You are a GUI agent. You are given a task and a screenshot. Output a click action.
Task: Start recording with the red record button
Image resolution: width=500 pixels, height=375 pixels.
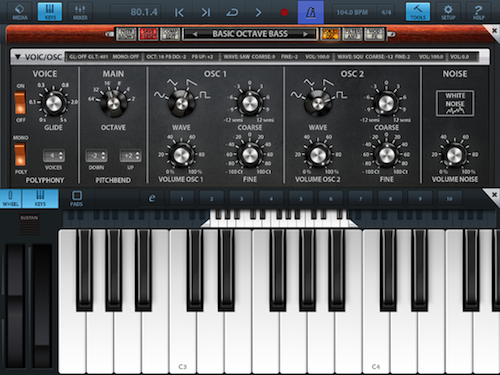coord(284,13)
